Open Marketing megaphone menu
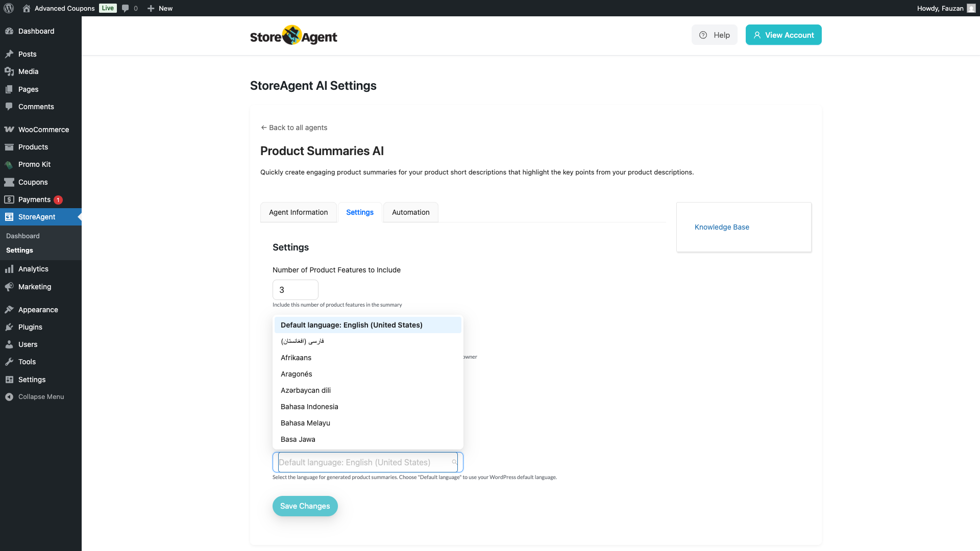 tap(34, 287)
